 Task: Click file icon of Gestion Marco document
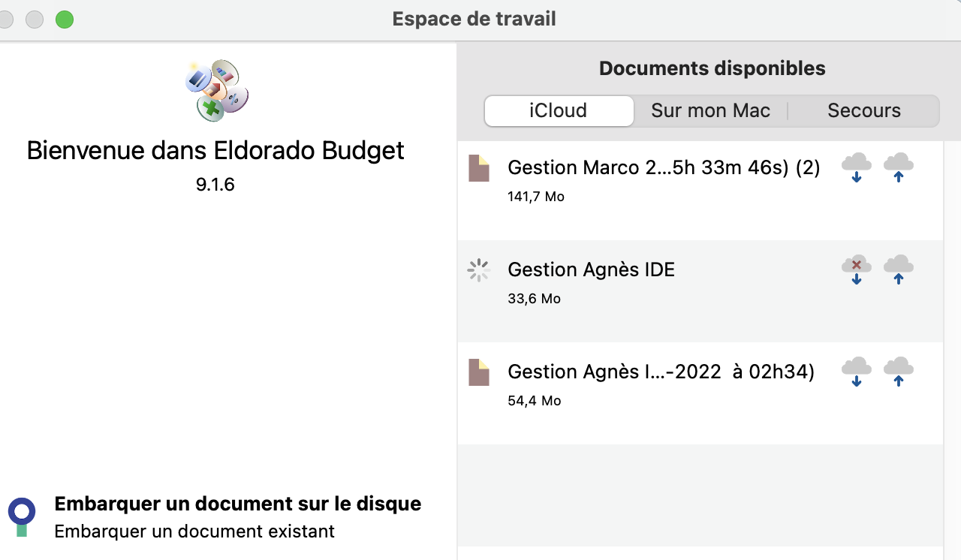point(479,168)
